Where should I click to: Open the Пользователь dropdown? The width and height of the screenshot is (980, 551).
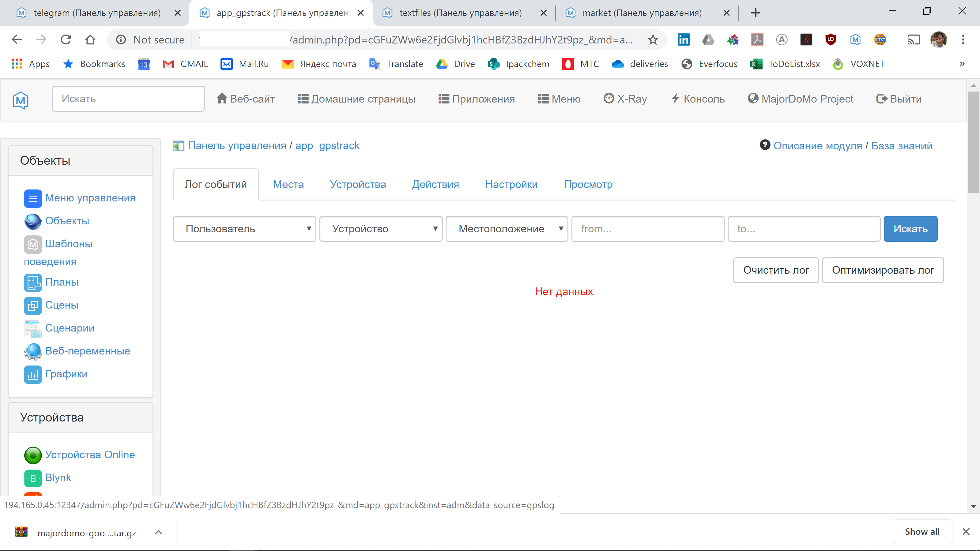point(244,229)
